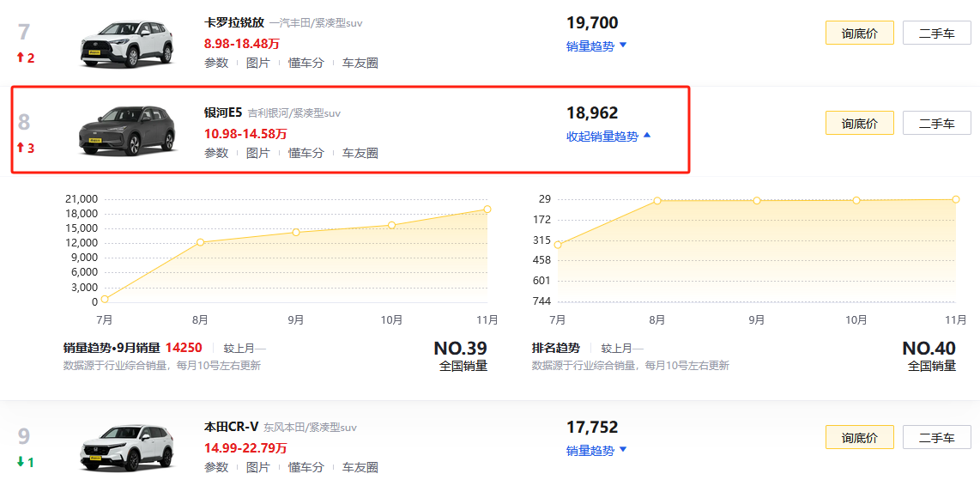Image resolution: width=980 pixels, height=486 pixels.
Task: Open 懂车分 for 本田CR-V
Action: (305, 467)
